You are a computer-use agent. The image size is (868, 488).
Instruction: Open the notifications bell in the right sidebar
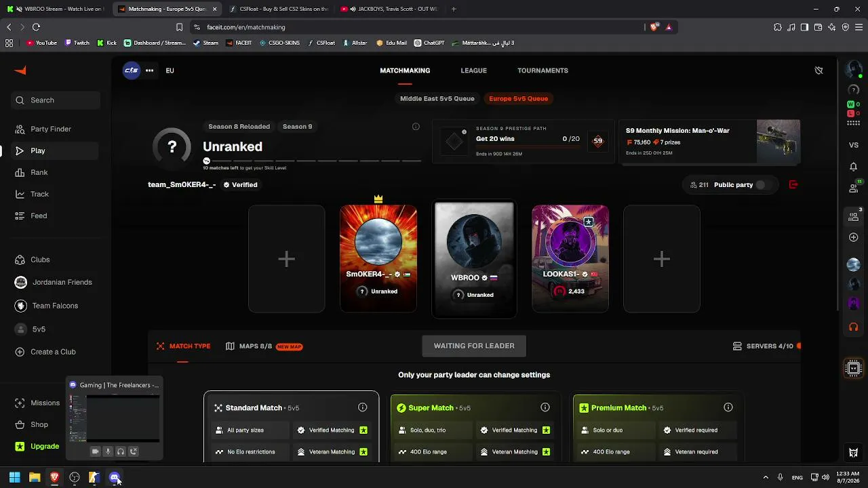(x=854, y=167)
